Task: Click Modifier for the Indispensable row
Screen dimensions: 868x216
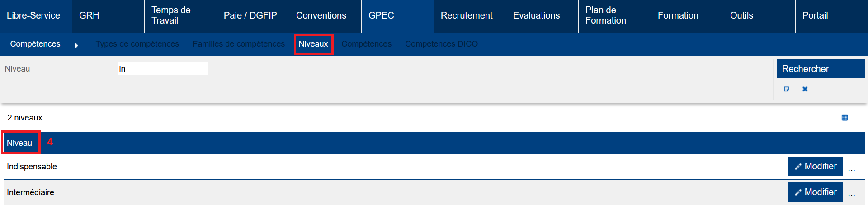Action: coord(815,167)
